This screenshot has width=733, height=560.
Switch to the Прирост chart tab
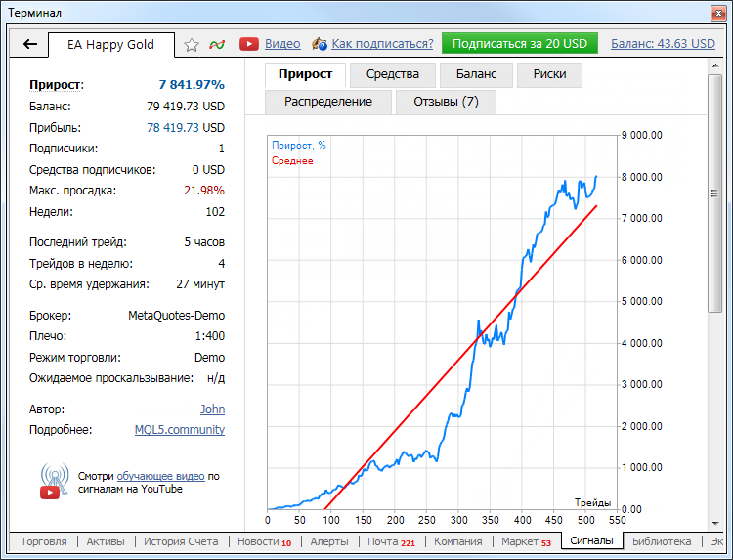305,74
